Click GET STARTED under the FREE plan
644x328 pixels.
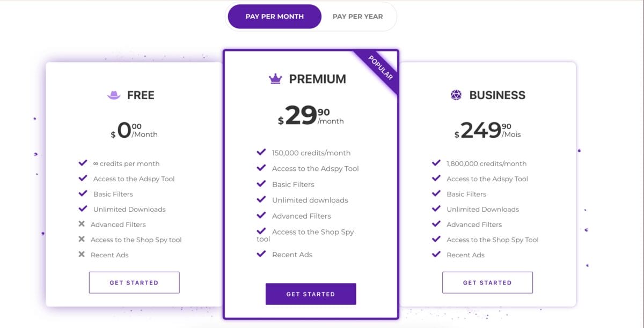(x=134, y=282)
